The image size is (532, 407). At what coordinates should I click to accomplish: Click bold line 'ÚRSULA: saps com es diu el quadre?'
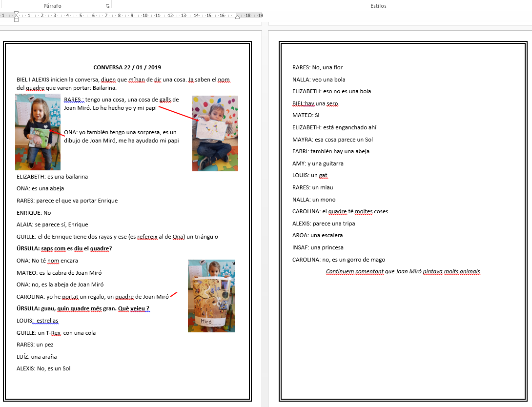[x=64, y=248]
